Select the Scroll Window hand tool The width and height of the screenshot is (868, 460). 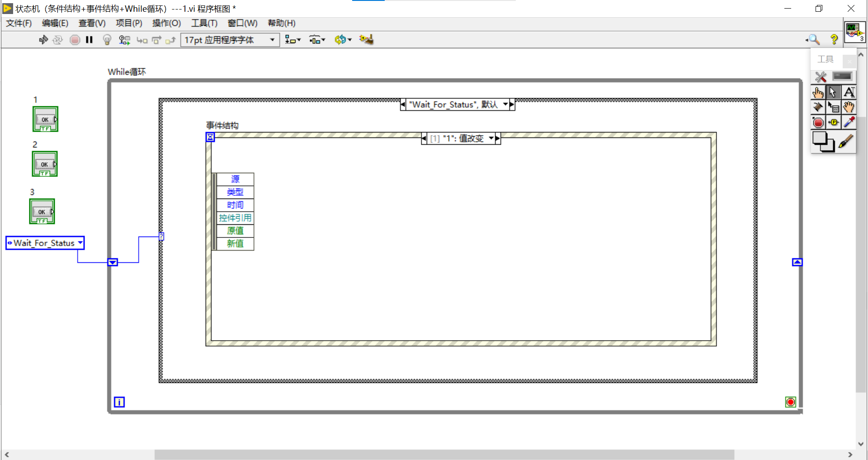click(849, 107)
